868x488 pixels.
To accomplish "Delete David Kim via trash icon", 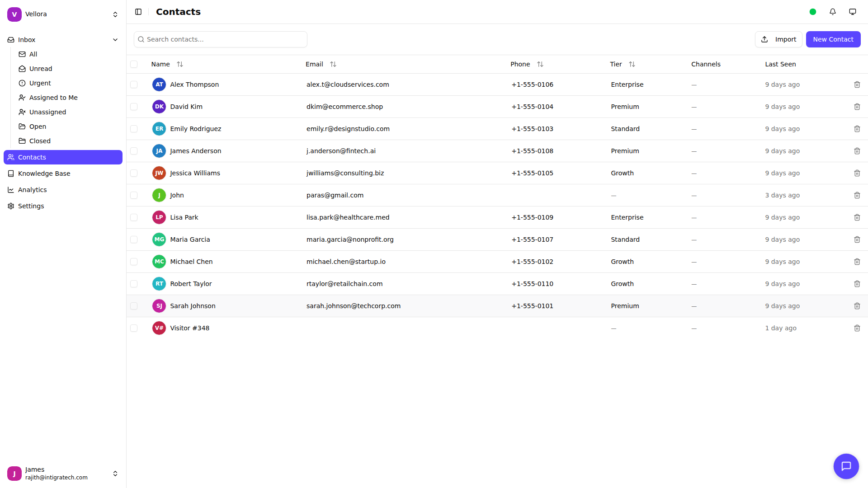I will tap(857, 107).
